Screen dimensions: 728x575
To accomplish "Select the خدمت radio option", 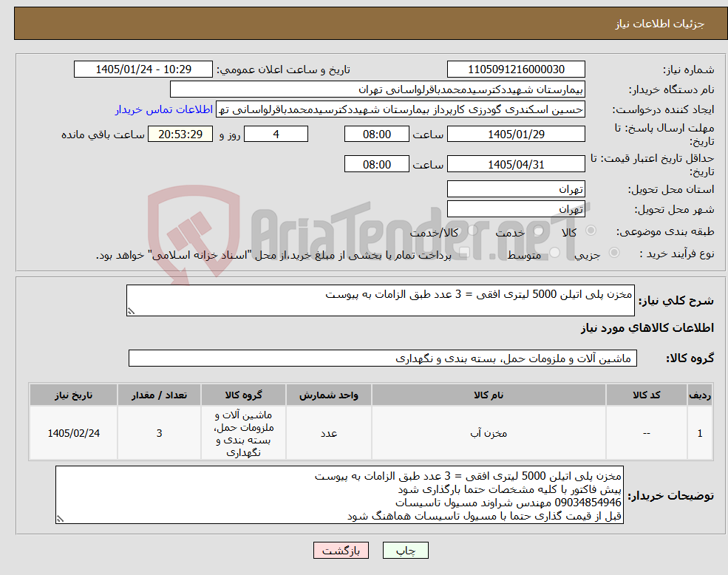I will 539,231.
